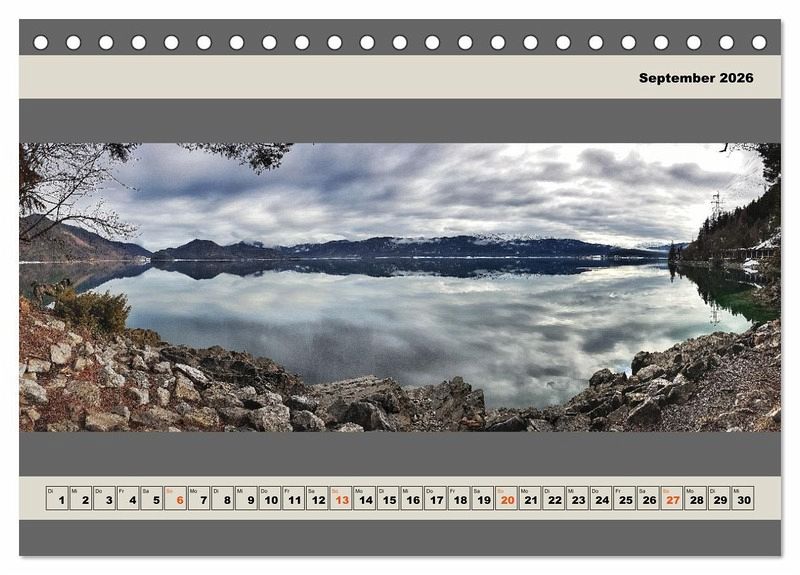Screen dimensions: 800x575
Task: Click date 25 in the calendar strip
Action: pyautogui.click(x=624, y=498)
